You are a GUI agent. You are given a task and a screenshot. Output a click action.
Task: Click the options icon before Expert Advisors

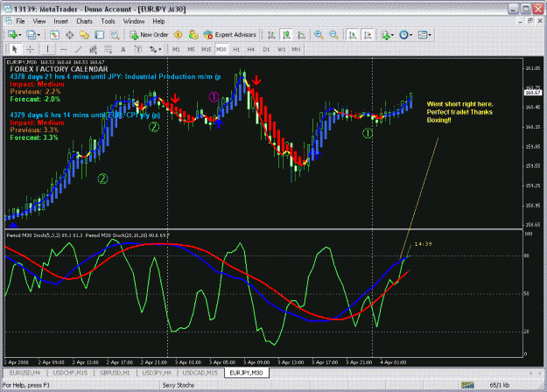coord(193,35)
